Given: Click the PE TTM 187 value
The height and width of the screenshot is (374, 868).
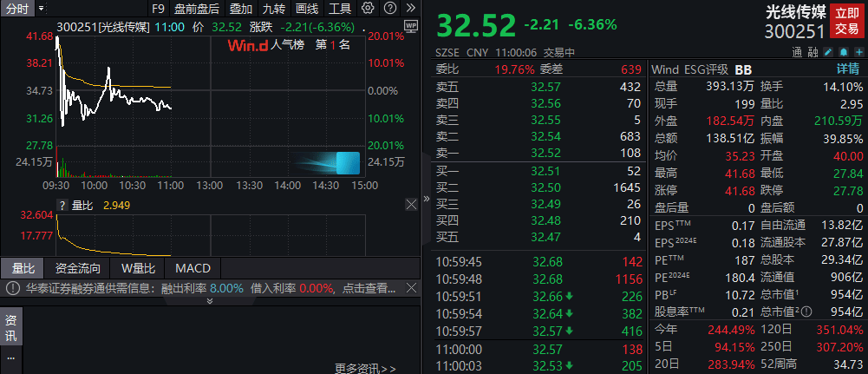Looking at the screenshot, I should 745,259.
